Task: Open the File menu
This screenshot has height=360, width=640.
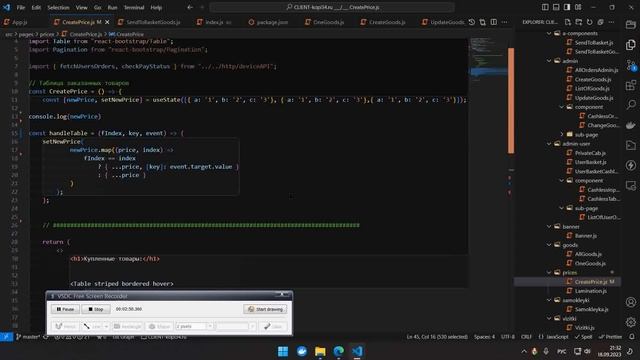Action: [21, 7]
